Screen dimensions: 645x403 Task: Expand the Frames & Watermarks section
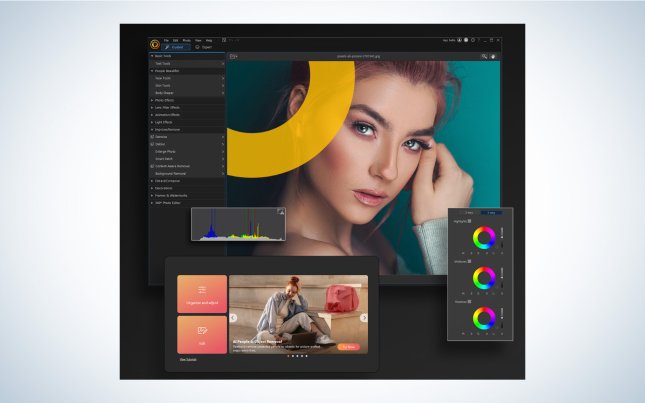point(151,195)
